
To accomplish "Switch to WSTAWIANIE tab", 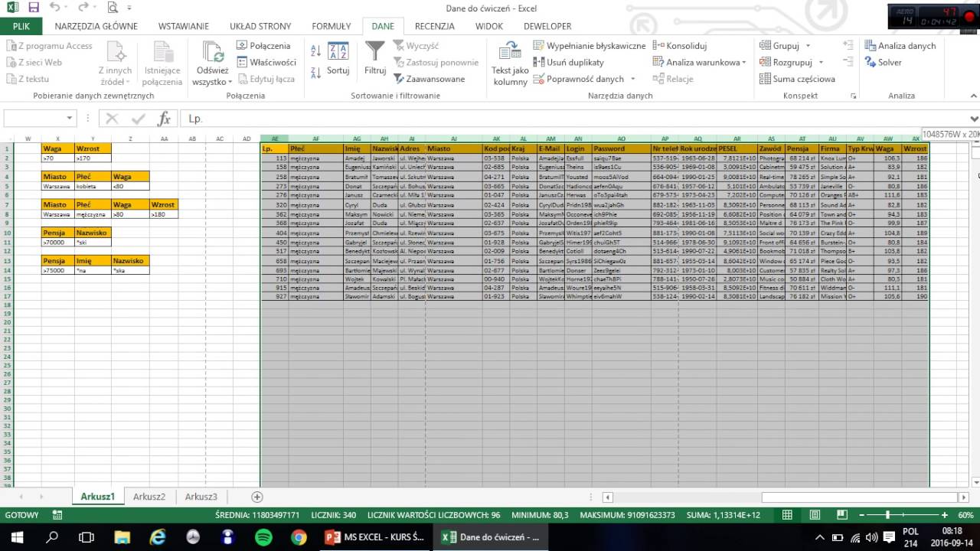I will [x=184, y=26].
